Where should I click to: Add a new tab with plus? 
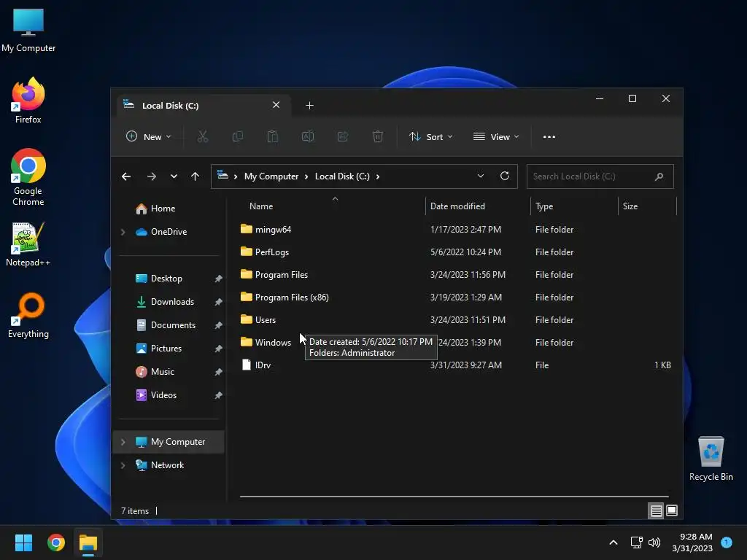pyautogui.click(x=309, y=105)
